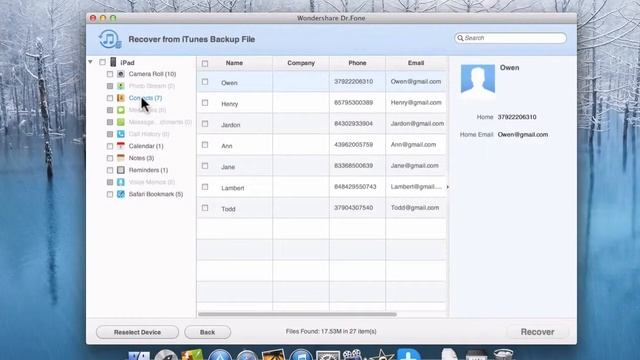The width and height of the screenshot is (640, 360).
Task: Check the checkbox for Ann
Action: [x=205, y=145]
